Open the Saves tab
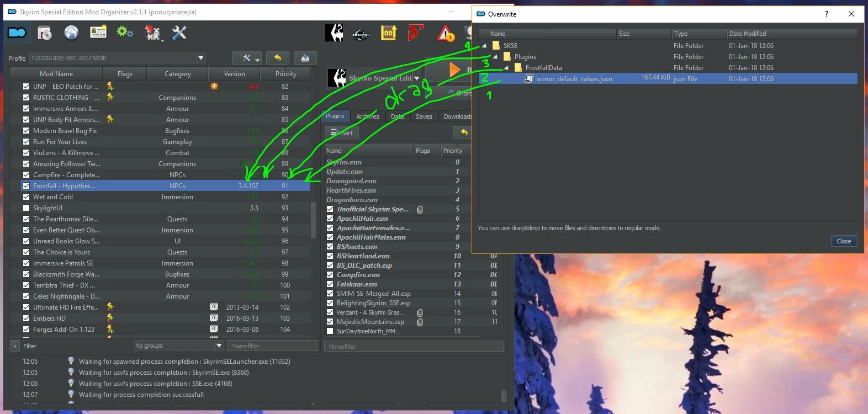868x414 pixels. coord(424,116)
